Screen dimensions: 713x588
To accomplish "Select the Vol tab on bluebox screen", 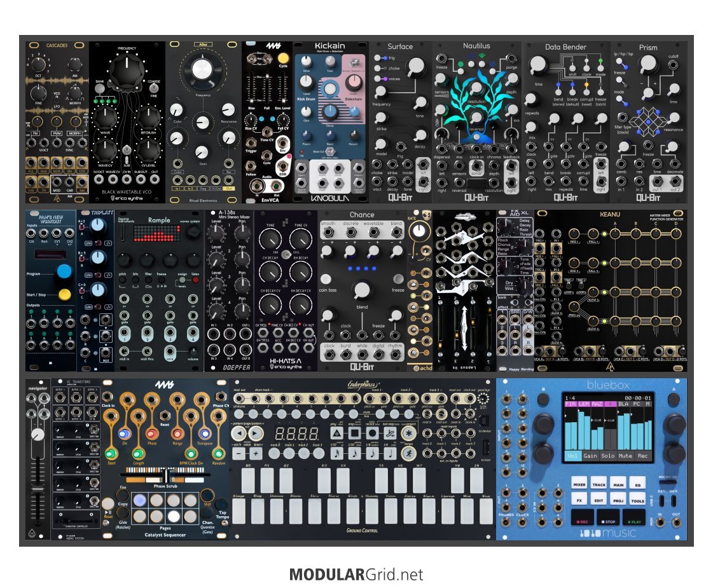I will (573, 456).
